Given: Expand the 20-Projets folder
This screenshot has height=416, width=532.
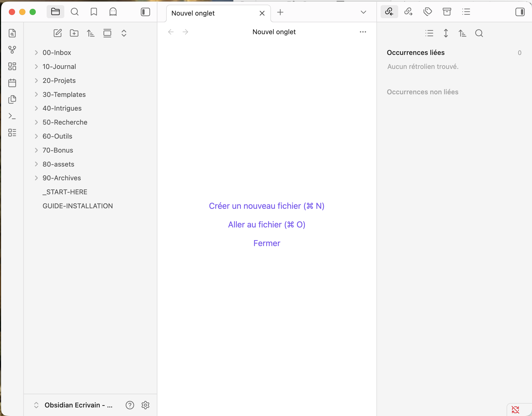Looking at the screenshot, I should (x=36, y=81).
